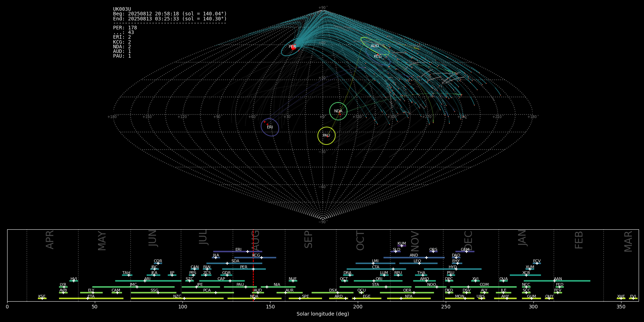Select the AAN shower bar in the timeline
The height and width of the screenshot is (322, 644).
557,281
